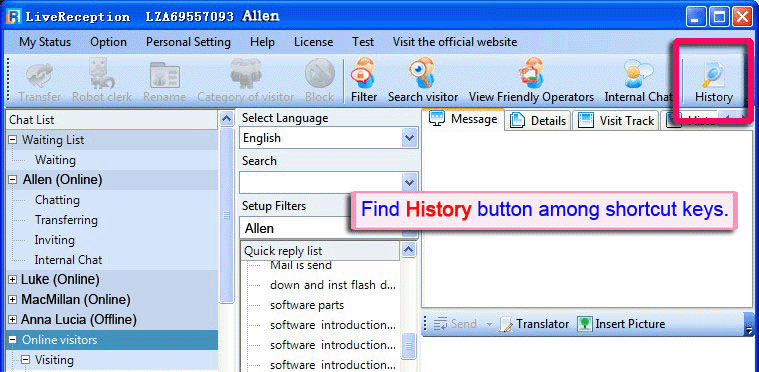Open the Filter tool

[x=364, y=81]
